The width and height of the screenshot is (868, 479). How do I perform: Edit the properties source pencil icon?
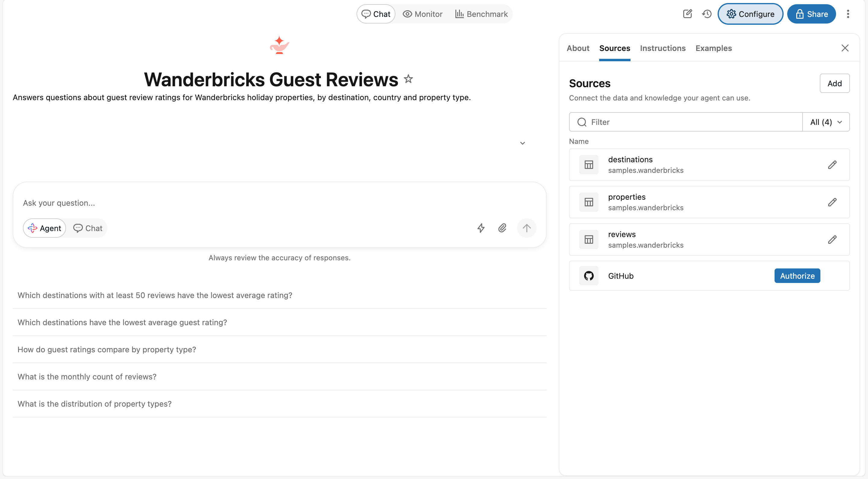[x=832, y=202]
